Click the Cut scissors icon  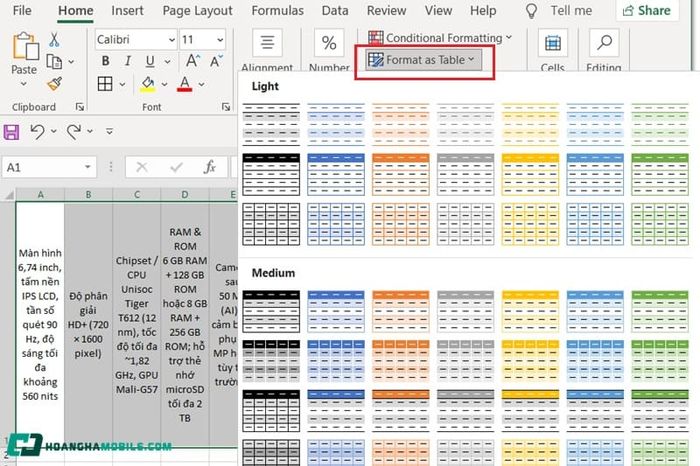54,40
